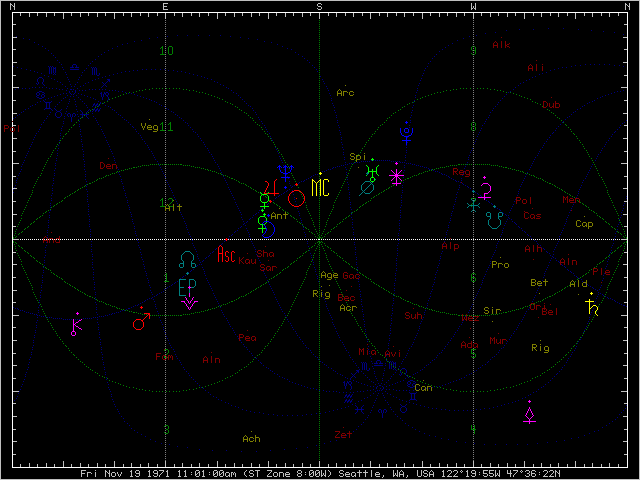Image resolution: width=640 pixels, height=480 pixels.
Task: Click the yellow MC midheaven label
Action: click(320, 188)
